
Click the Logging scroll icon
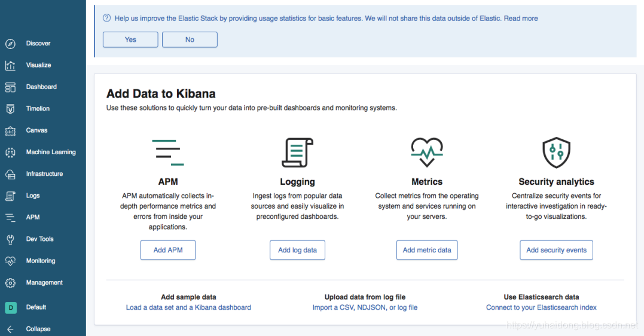(x=297, y=152)
